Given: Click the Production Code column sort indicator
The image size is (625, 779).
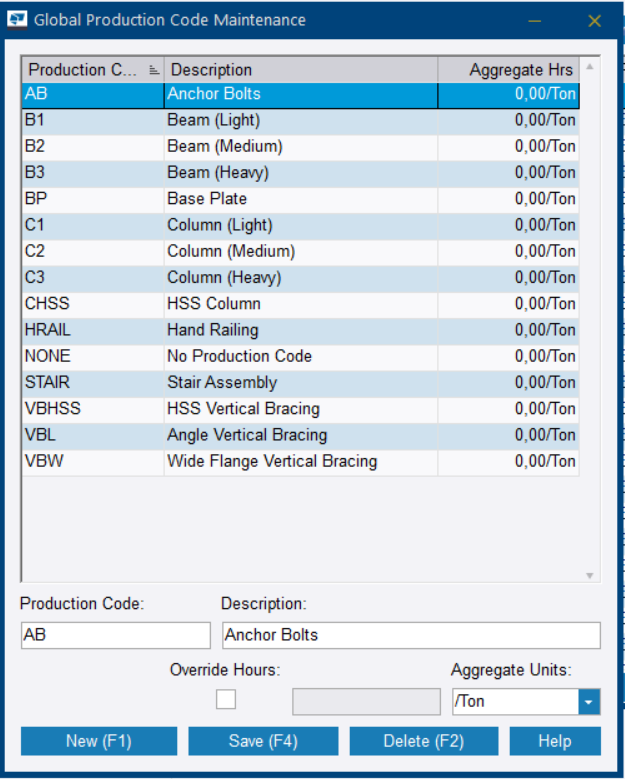Looking at the screenshot, I should click(153, 70).
